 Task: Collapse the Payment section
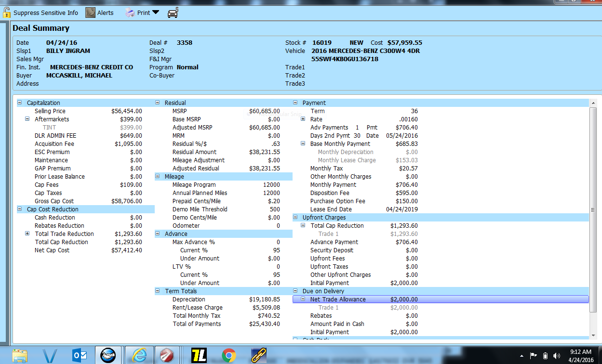pyautogui.click(x=295, y=103)
